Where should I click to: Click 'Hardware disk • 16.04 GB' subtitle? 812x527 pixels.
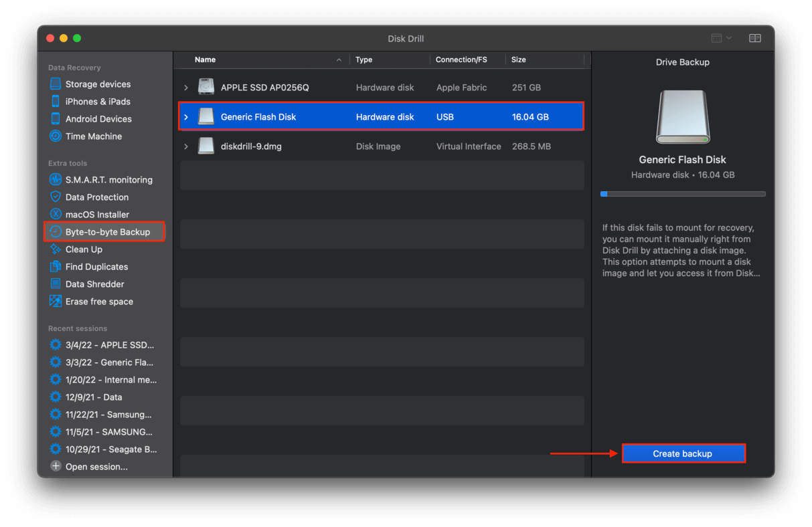(x=683, y=175)
